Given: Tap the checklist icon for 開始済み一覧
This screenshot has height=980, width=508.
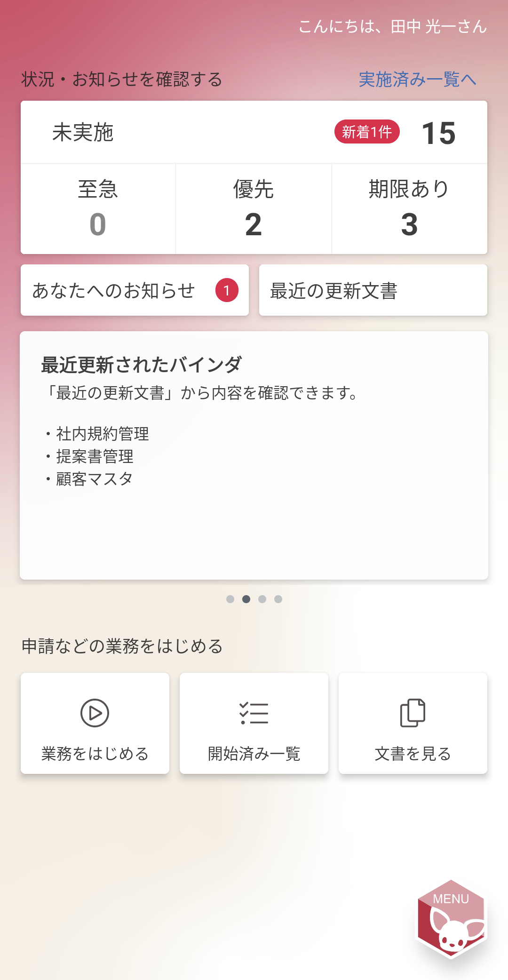Looking at the screenshot, I should pyautogui.click(x=254, y=713).
